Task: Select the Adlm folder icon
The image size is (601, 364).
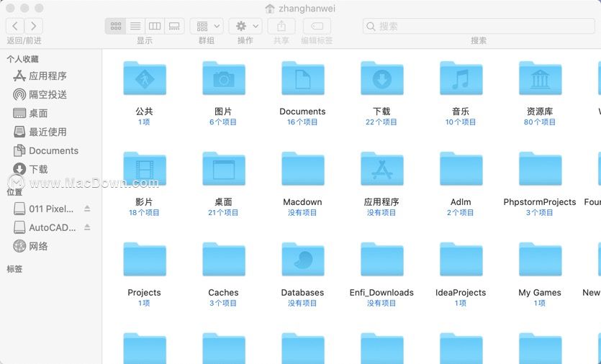Action: coord(461,168)
